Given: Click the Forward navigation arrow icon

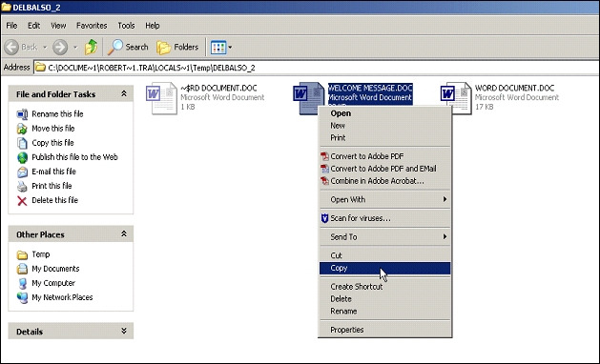Looking at the screenshot, I should pos(60,47).
